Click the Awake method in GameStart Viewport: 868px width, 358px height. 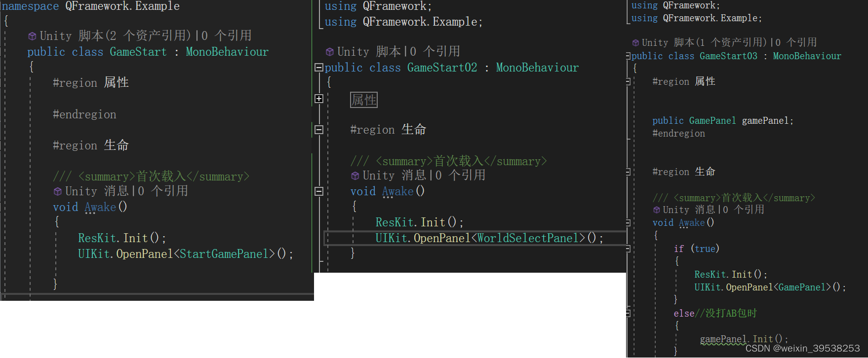point(100,207)
